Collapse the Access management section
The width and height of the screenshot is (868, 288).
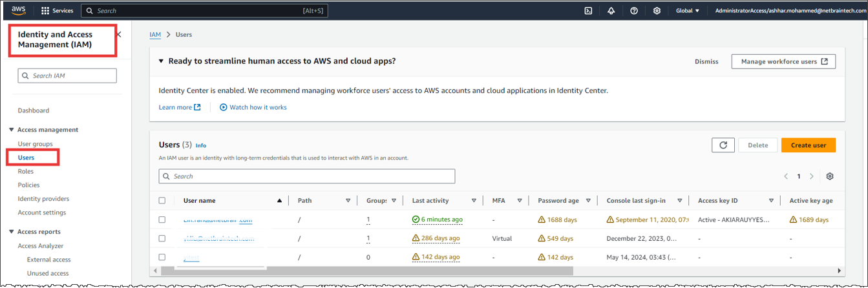click(12, 130)
